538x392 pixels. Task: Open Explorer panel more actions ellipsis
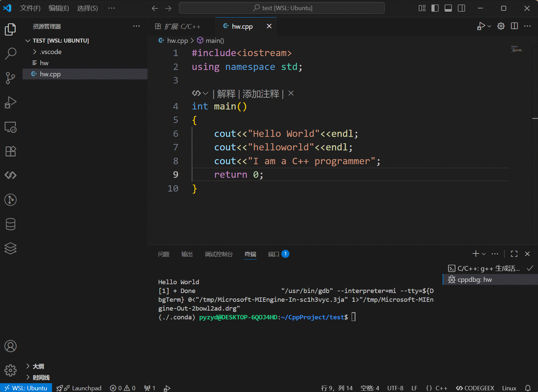click(x=137, y=26)
